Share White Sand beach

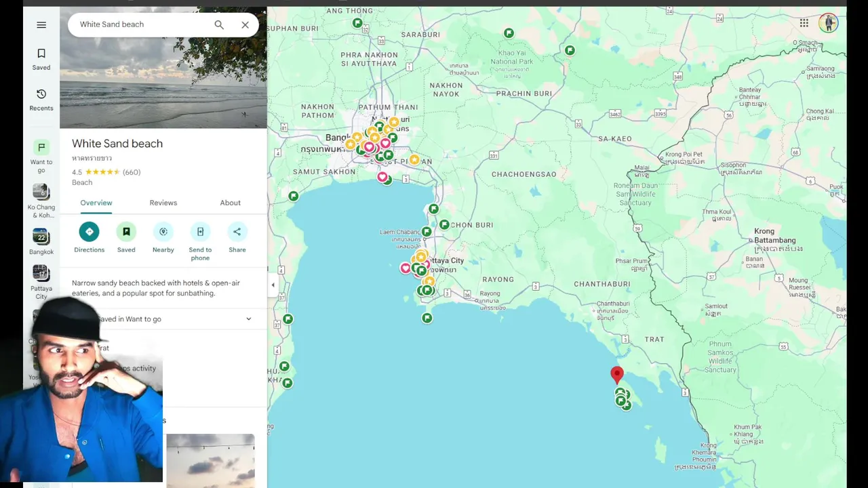click(237, 232)
